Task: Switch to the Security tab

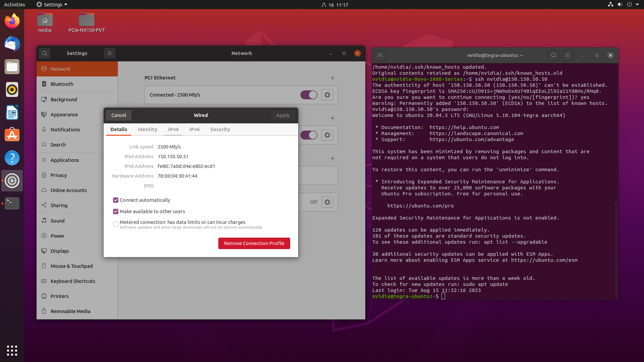Action: coord(220,129)
